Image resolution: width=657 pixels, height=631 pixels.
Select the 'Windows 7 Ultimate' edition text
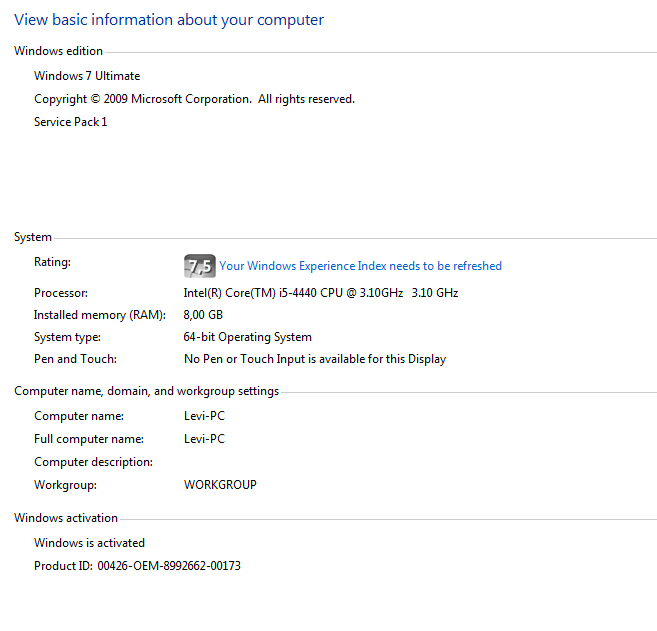tap(87, 76)
